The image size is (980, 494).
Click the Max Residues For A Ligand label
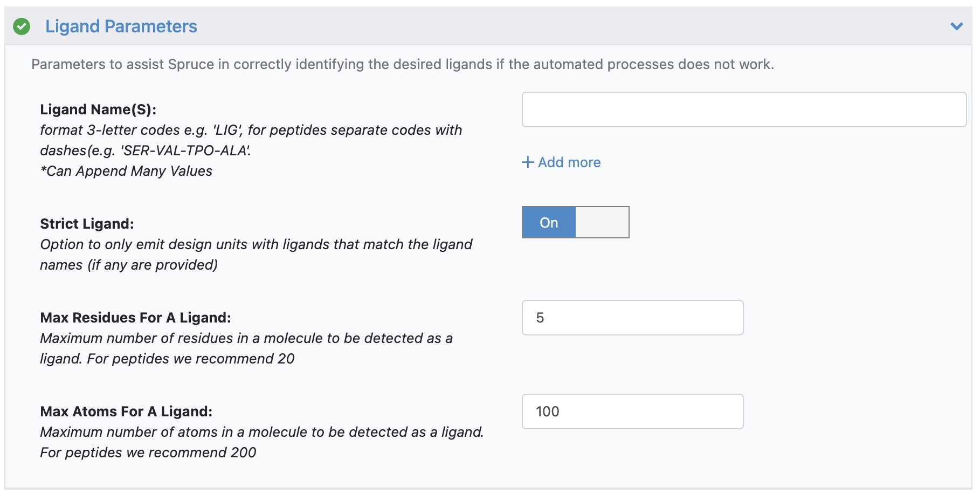[x=135, y=317]
